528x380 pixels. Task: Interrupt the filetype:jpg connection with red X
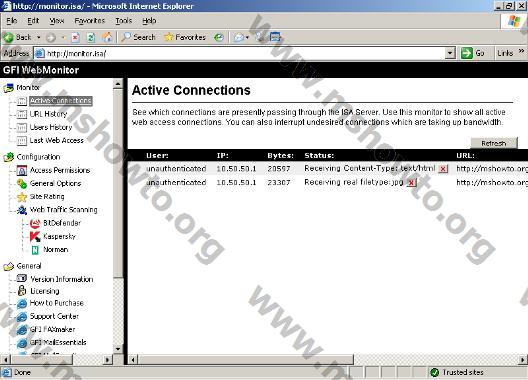tap(411, 183)
